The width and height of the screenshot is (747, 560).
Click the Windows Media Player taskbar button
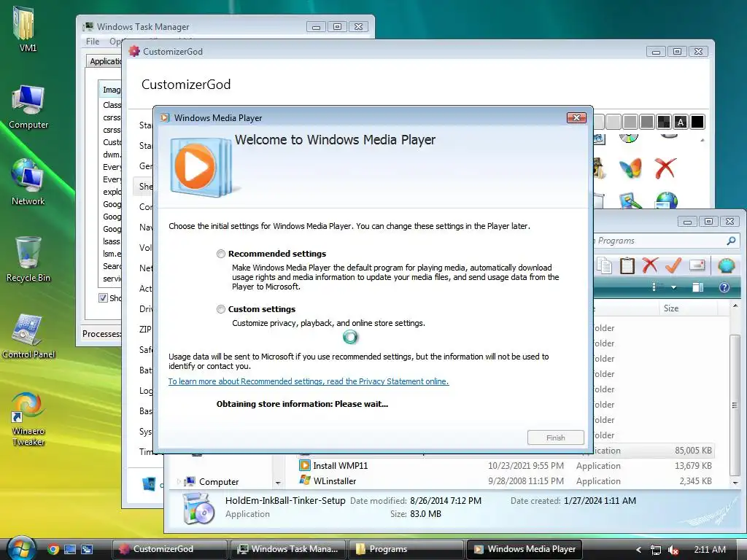click(525, 549)
